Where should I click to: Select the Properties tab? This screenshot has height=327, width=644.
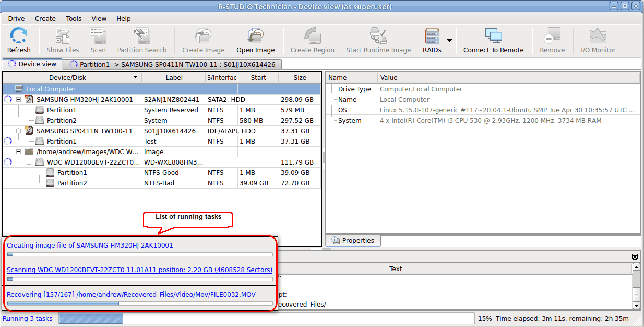(353, 241)
